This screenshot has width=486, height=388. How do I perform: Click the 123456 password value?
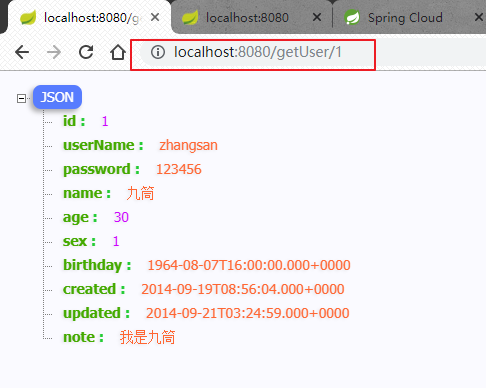click(x=179, y=169)
